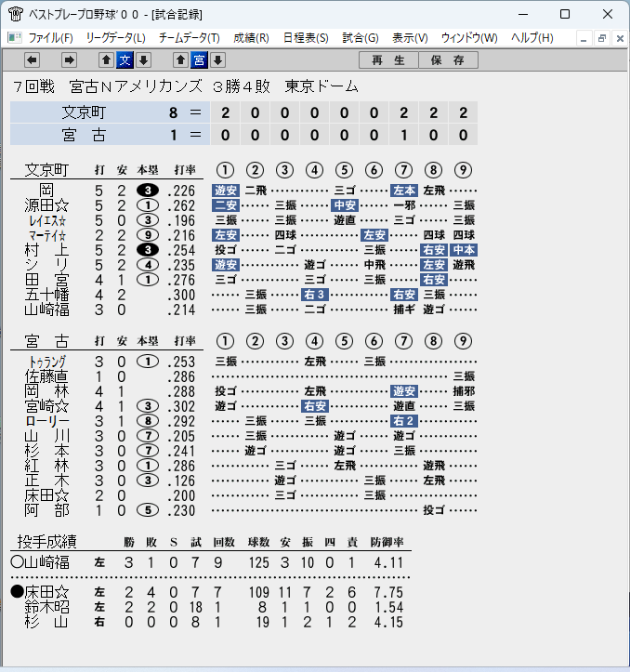Click down arrow beside the 宮 team icon

217,60
